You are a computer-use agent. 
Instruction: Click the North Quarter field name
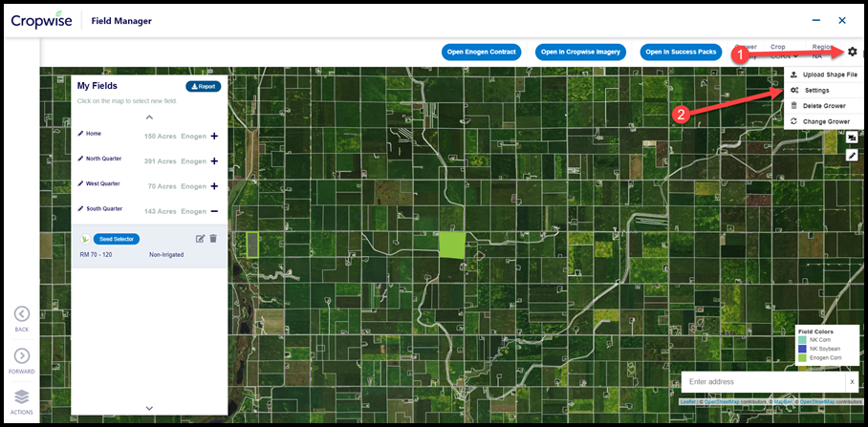[x=103, y=159]
